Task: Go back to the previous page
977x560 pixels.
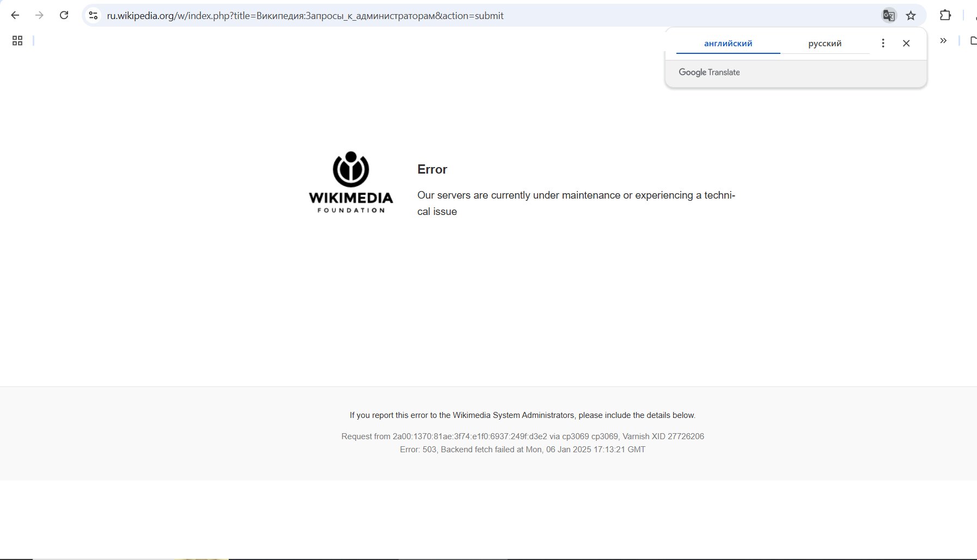Action: coord(15,15)
